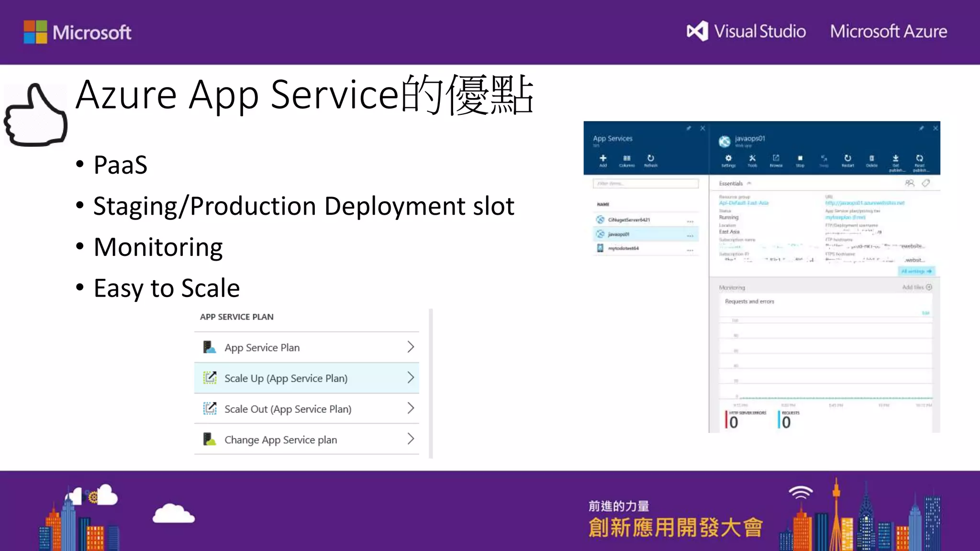
Task: Open the Api-Default-East-Asia resource group link
Action: 744,203
